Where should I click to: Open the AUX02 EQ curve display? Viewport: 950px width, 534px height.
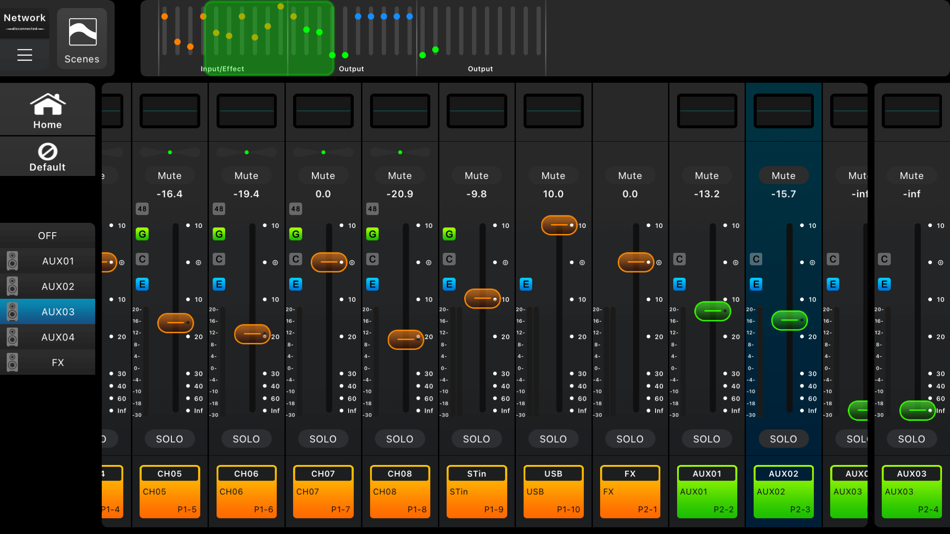pos(783,111)
